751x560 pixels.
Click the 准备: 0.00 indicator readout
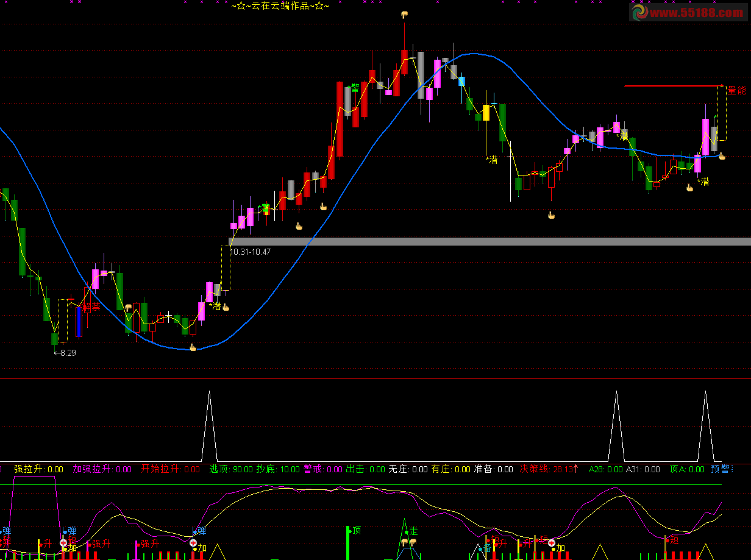click(494, 469)
